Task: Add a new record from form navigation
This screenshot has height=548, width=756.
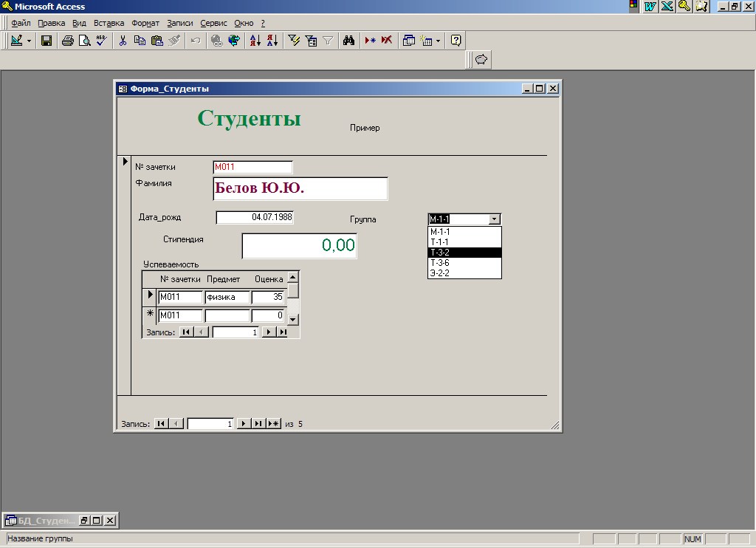Action: coord(274,424)
